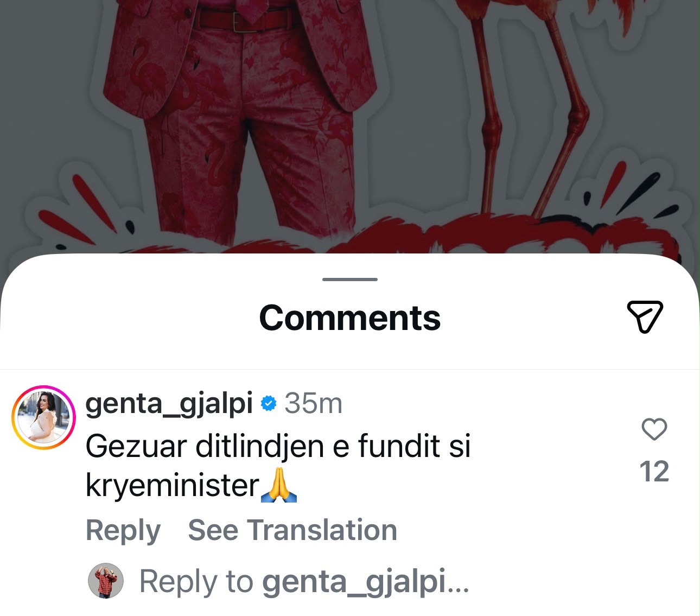Click the praying hands emoji
Viewport: 700px width, 616px height.
click(279, 485)
